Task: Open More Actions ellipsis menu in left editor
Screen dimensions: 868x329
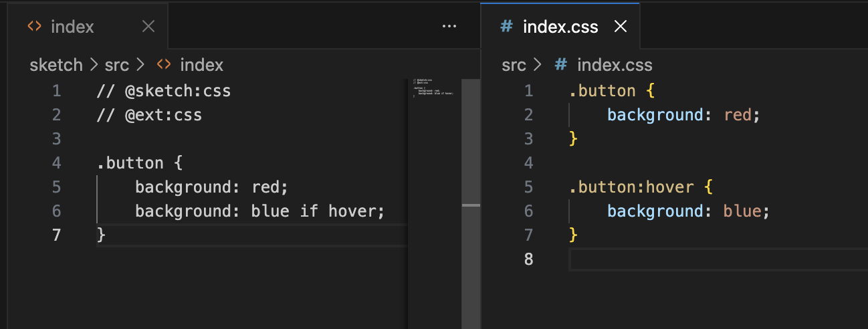Action: click(x=449, y=27)
